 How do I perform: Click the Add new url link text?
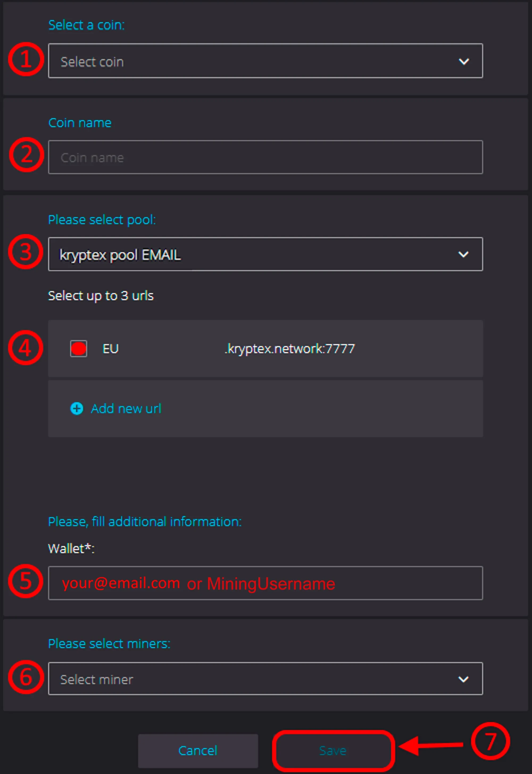tap(126, 409)
